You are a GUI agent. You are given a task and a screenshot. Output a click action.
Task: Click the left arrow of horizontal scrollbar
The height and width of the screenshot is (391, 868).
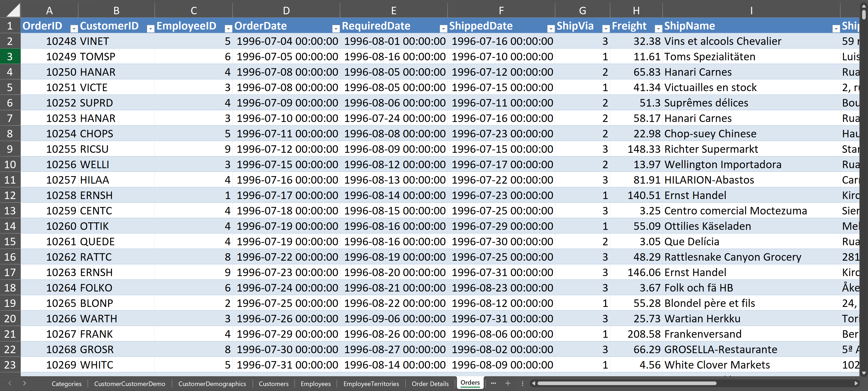(533, 383)
